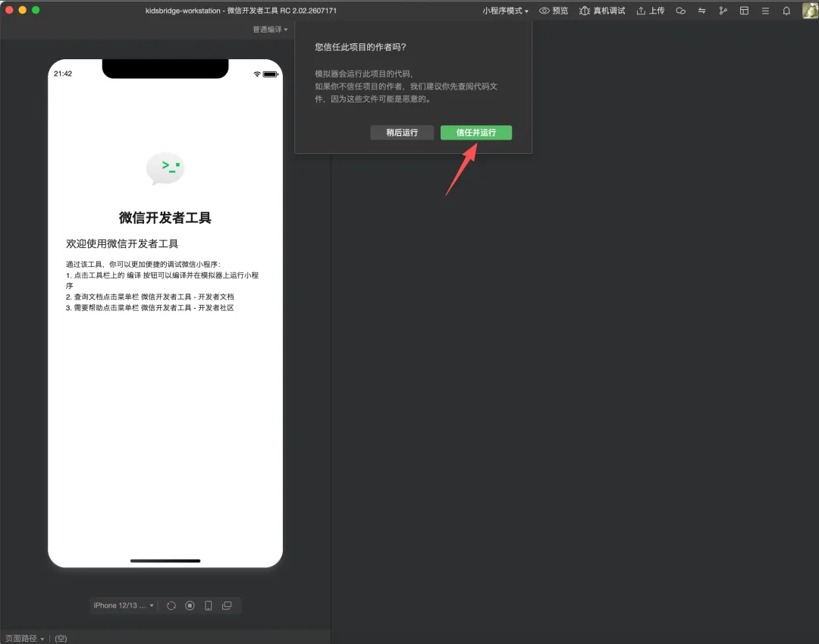Viewport: 819px width, 644px height.
Task: Open the version control branch icon
Action: (x=723, y=11)
